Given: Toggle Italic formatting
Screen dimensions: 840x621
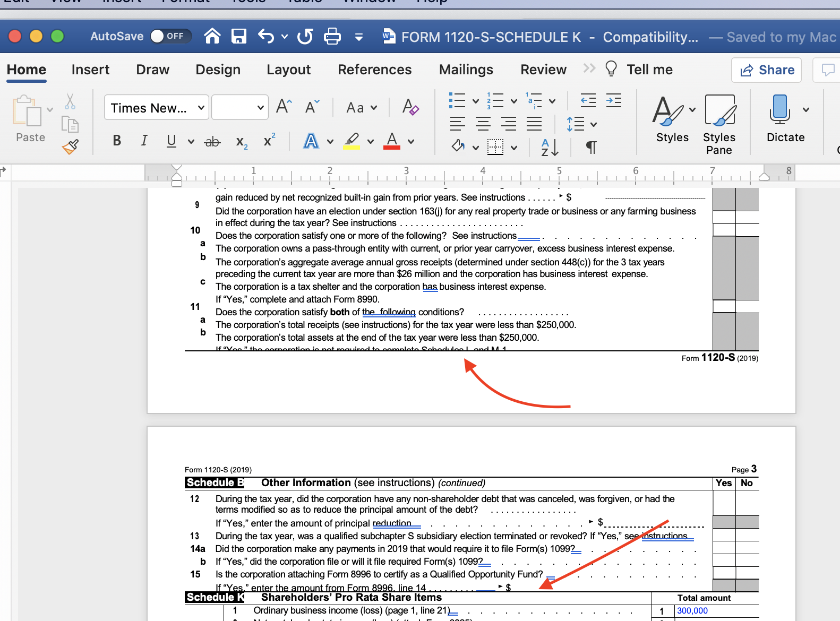Looking at the screenshot, I should tap(144, 141).
